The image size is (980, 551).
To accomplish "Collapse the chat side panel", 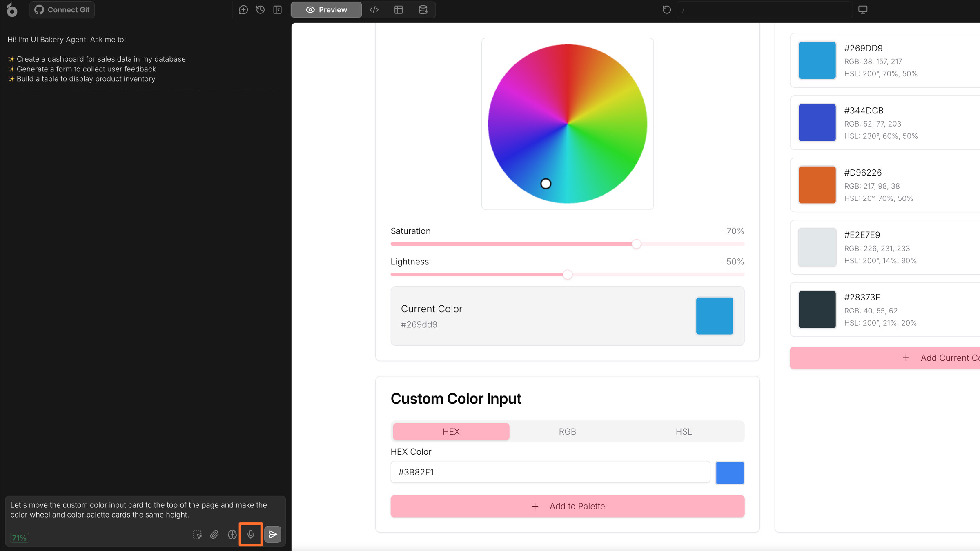I will 278,10.
